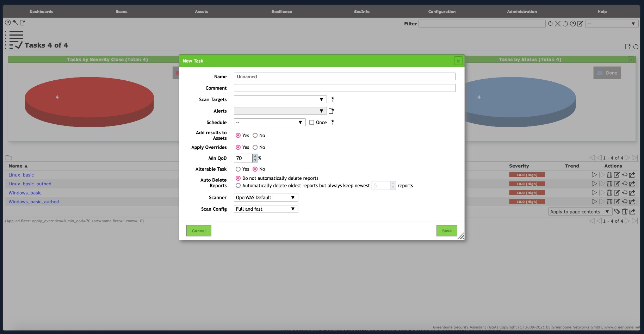The height and width of the screenshot is (334, 644).
Task: Open the SecInfo menu
Action: pyautogui.click(x=362, y=12)
